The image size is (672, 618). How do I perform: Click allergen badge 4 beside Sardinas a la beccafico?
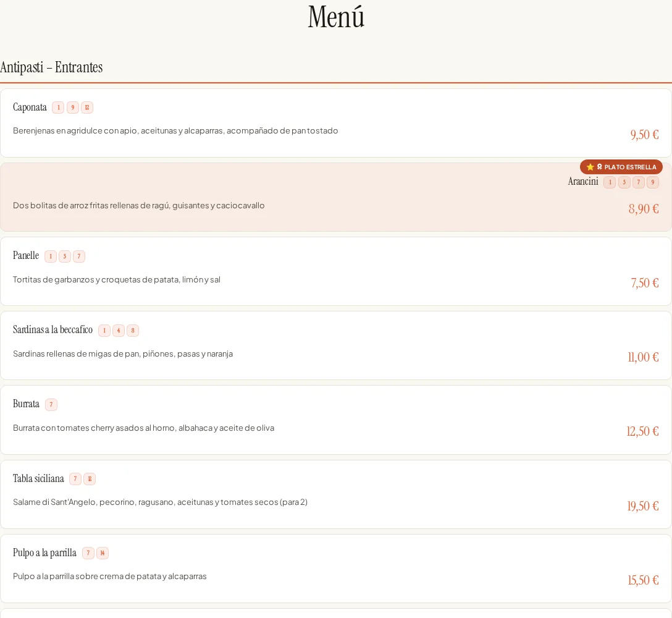click(x=119, y=331)
